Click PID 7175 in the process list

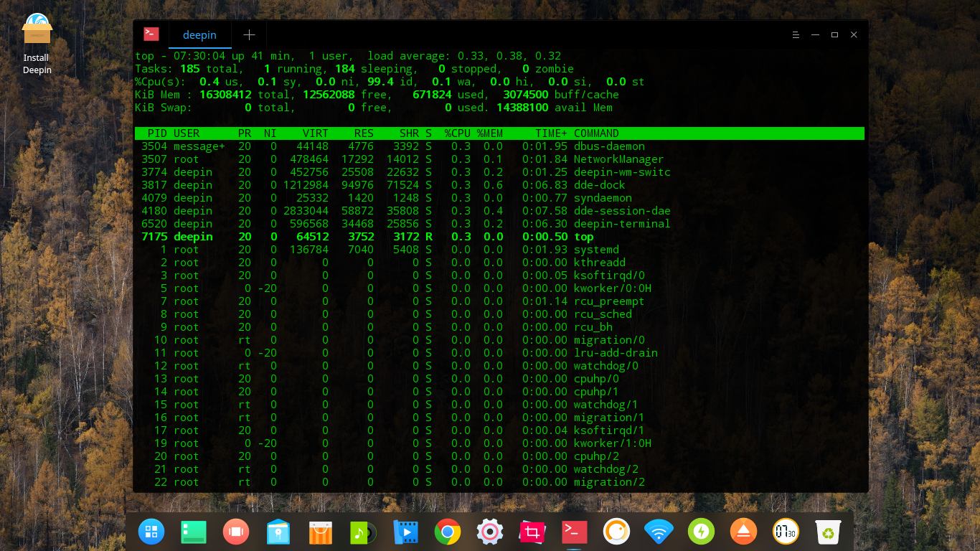154,237
